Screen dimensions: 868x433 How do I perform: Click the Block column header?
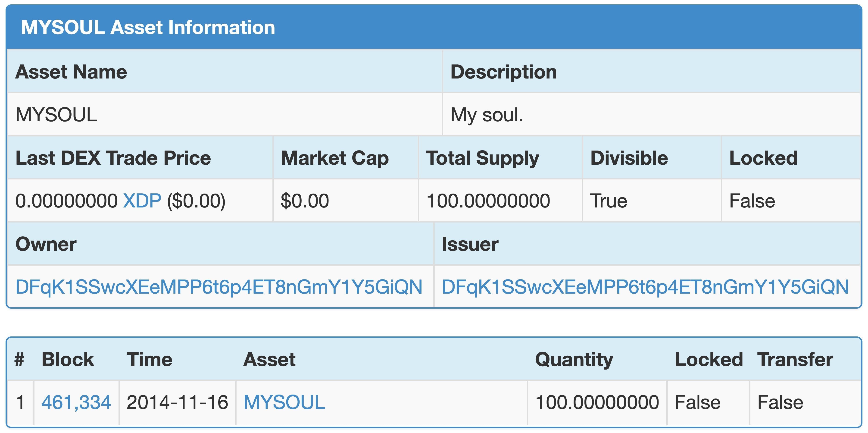point(68,359)
